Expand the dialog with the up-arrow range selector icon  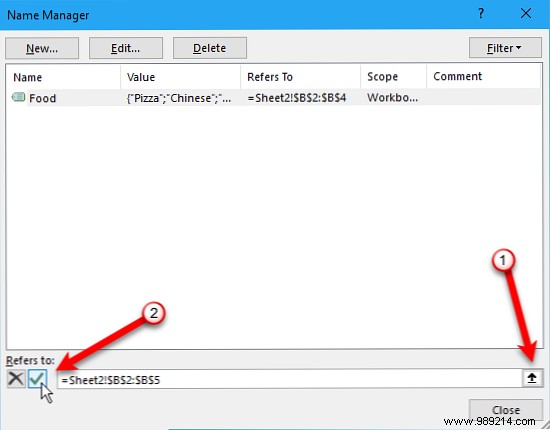click(x=532, y=378)
